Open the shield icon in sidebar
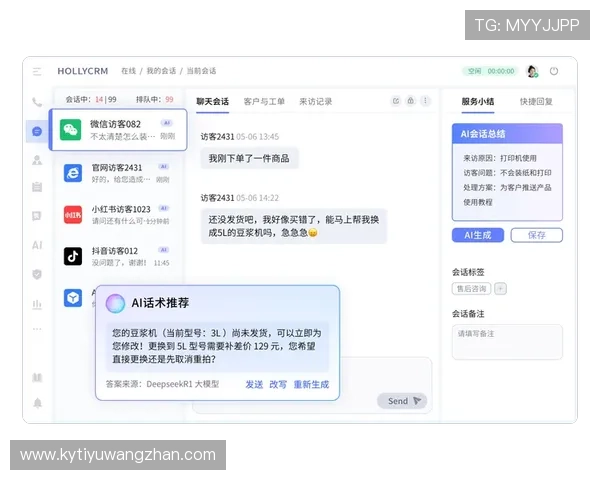The height and width of the screenshot is (480, 600). pyautogui.click(x=37, y=274)
